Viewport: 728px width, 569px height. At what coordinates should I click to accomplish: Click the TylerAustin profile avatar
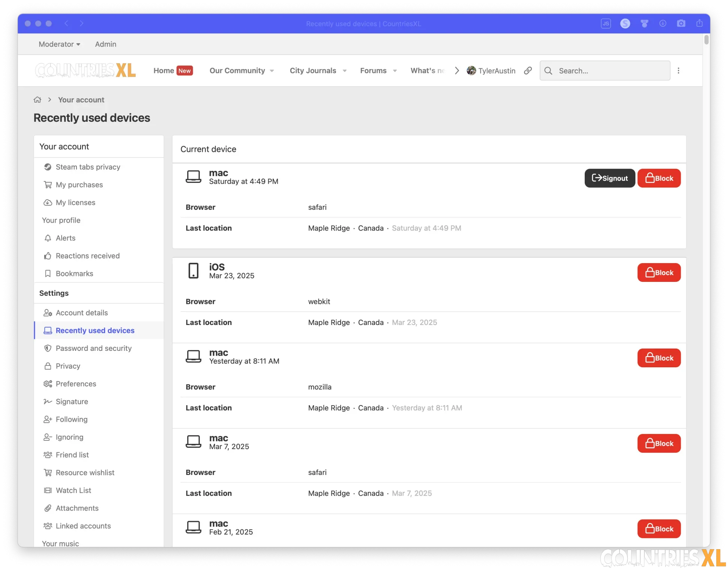tap(471, 70)
